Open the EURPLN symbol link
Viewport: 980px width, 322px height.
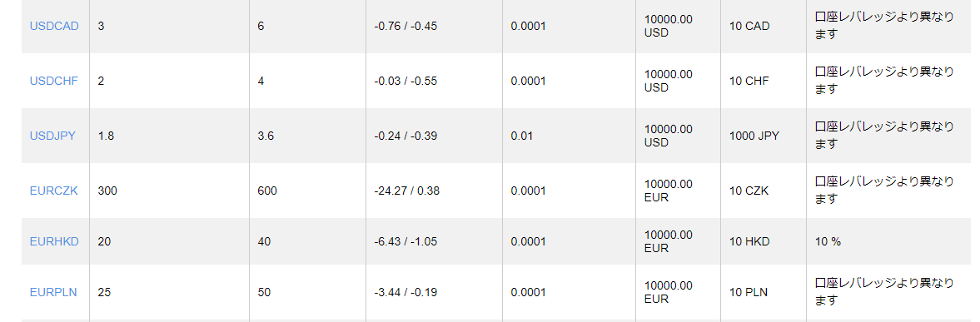[x=53, y=291]
